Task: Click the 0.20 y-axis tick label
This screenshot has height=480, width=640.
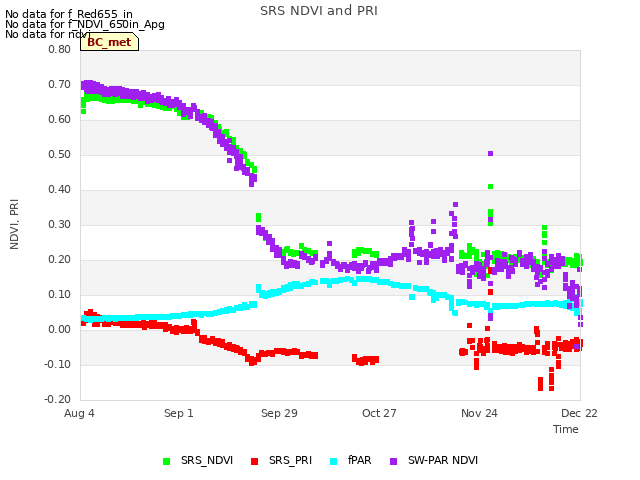Action: [x=60, y=260]
